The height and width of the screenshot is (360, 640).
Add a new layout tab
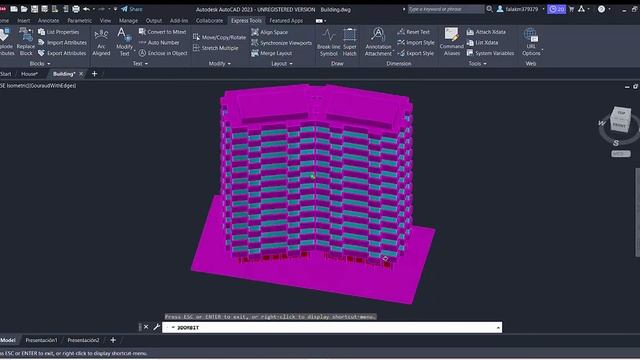point(113,340)
